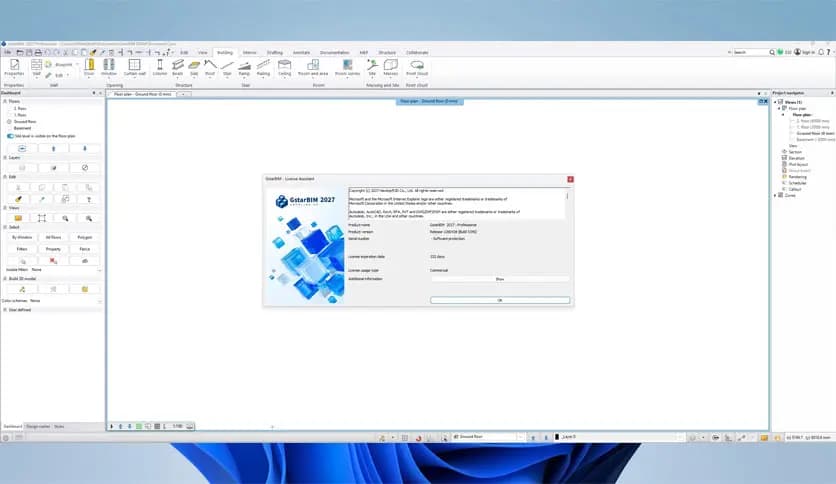Select the Railing tool

(263, 68)
